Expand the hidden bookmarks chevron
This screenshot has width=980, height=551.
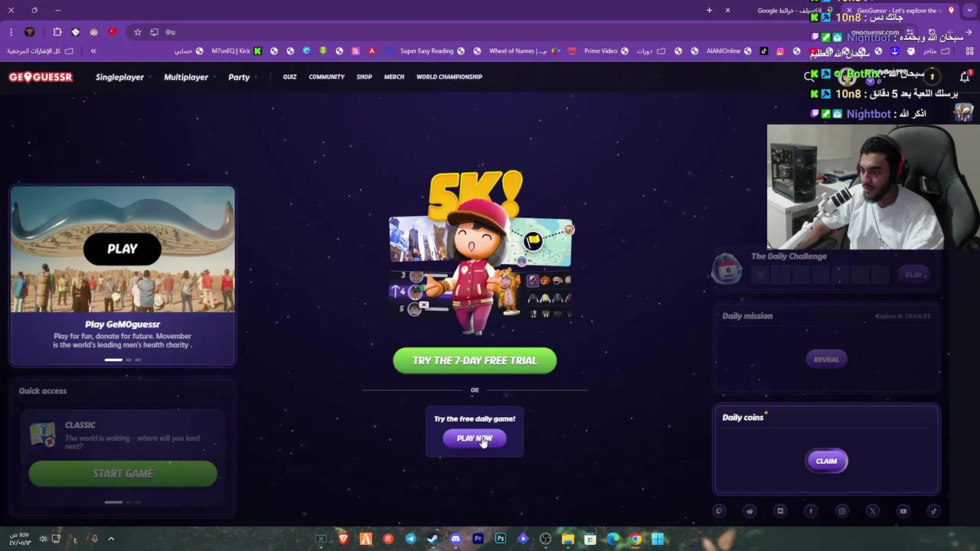[x=93, y=51]
